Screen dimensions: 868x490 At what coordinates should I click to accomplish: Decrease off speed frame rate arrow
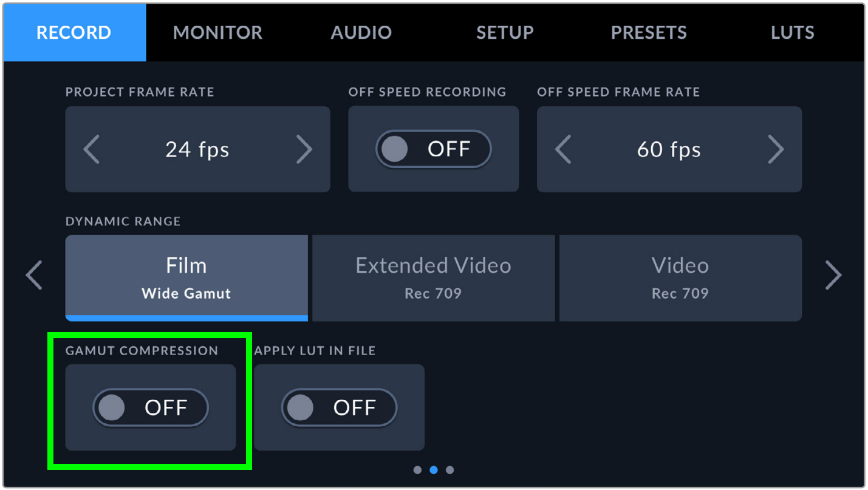tap(563, 149)
